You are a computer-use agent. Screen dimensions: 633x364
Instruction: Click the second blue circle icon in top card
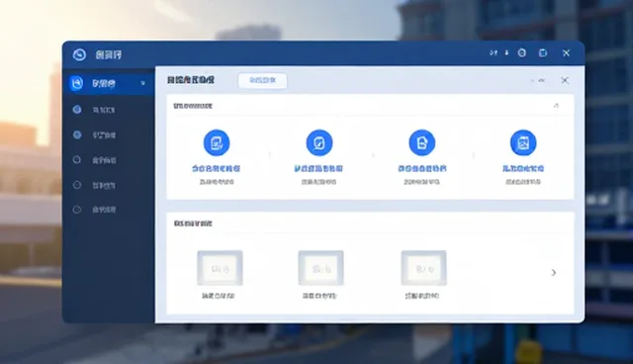pyautogui.click(x=319, y=142)
